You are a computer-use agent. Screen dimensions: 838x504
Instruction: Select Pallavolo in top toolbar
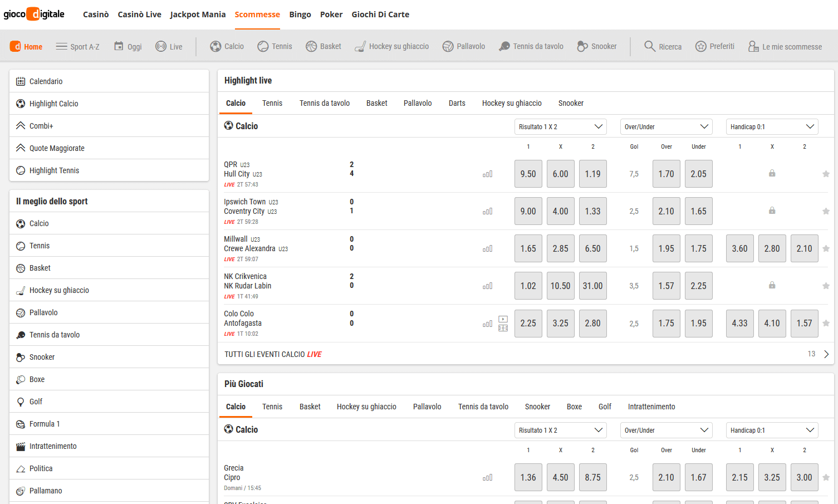tap(464, 46)
